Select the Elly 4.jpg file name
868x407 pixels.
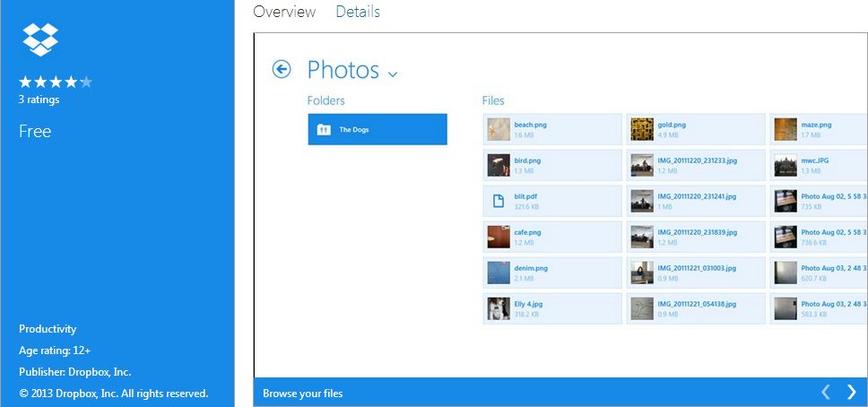(x=529, y=305)
